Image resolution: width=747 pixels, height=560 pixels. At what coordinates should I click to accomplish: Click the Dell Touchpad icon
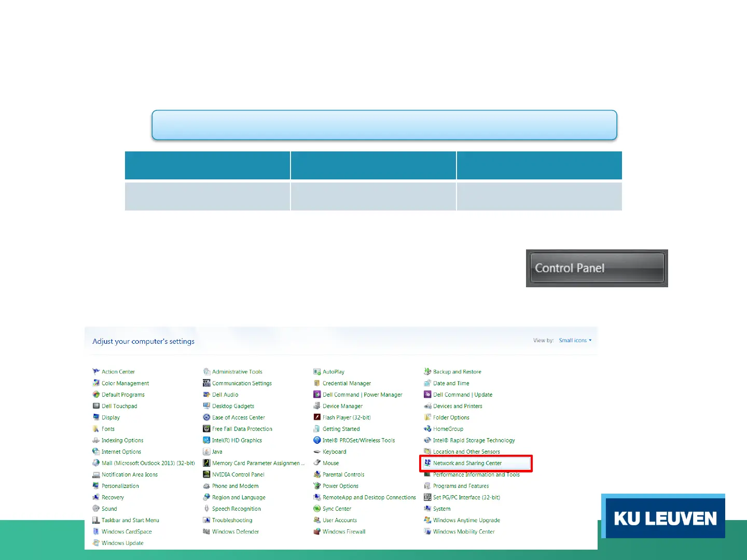(x=96, y=405)
